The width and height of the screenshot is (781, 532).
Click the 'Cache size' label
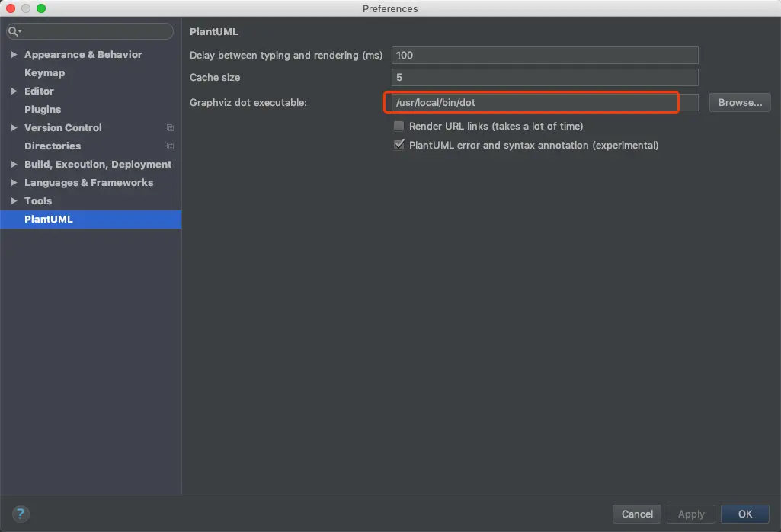(x=215, y=77)
